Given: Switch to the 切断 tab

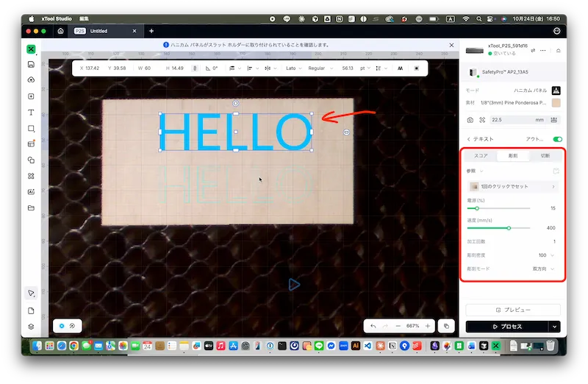Looking at the screenshot, I should tap(545, 156).
